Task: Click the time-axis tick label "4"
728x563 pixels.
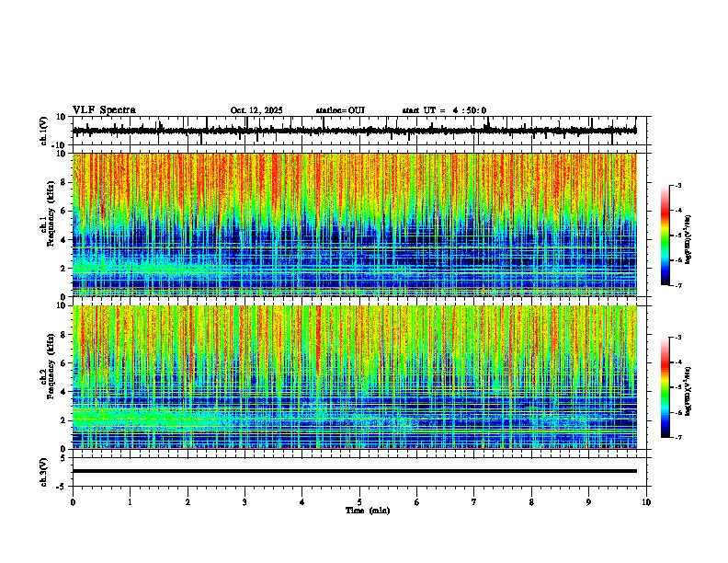Action: coord(302,502)
